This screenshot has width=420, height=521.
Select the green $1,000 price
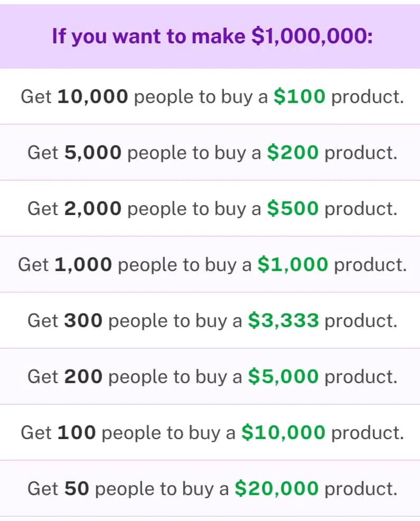[x=293, y=265]
